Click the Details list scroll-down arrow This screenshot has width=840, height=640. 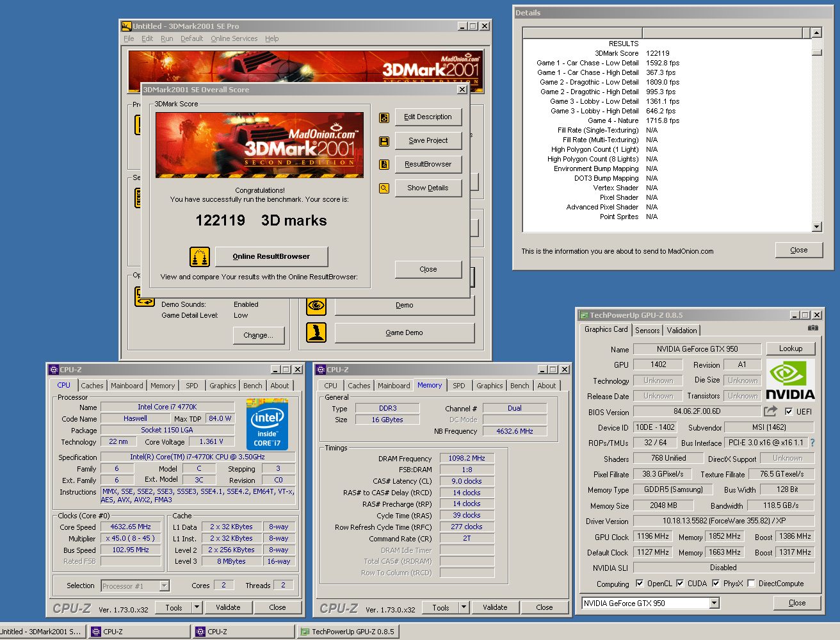(x=816, y=226)
